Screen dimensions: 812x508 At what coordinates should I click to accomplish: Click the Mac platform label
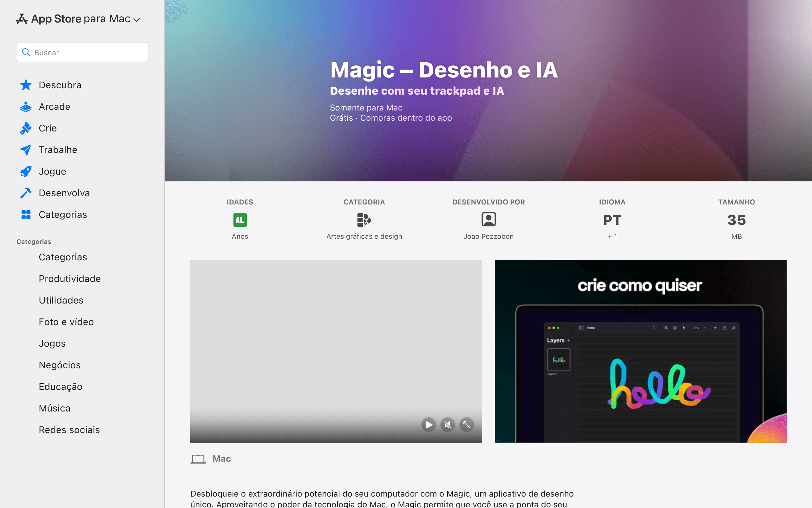coord(221,458)
